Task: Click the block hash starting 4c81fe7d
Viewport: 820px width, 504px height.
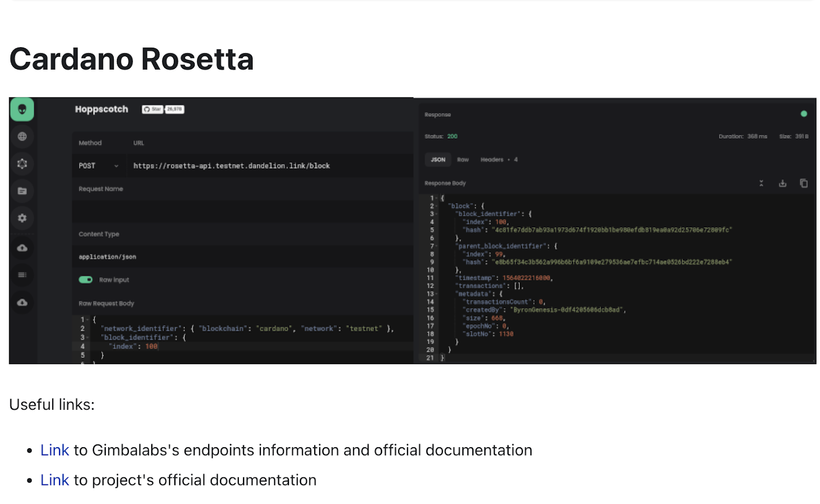Action: (612, 230)
